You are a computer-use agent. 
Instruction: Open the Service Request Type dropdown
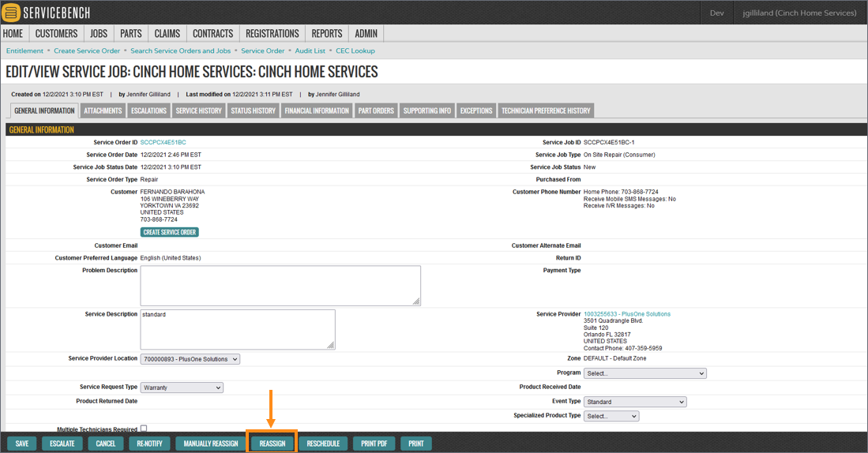(182, 387)
